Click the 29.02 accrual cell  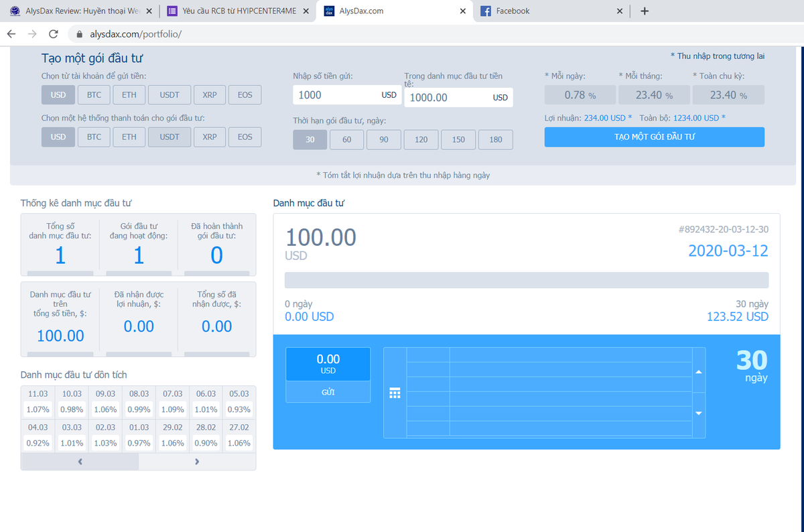coord(172,436)
